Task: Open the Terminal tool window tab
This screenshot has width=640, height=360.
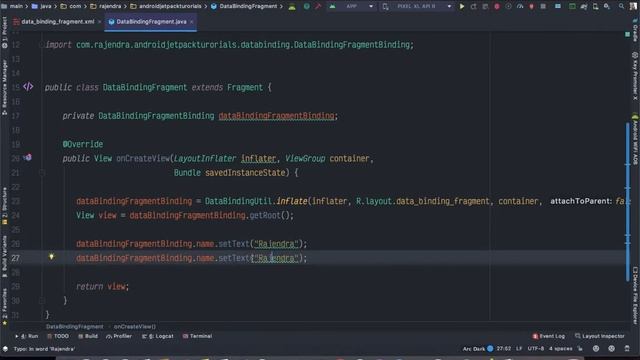Action: coord(197,336)
